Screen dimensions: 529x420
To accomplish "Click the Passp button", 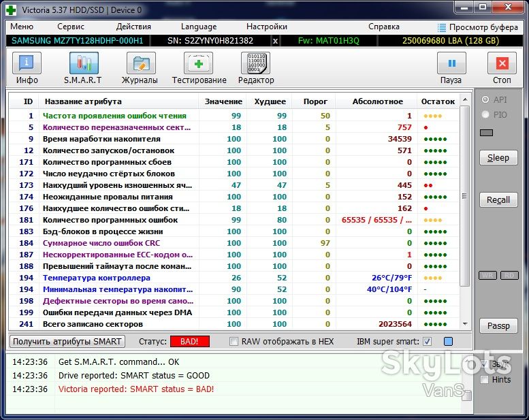I will pos(498,326).
